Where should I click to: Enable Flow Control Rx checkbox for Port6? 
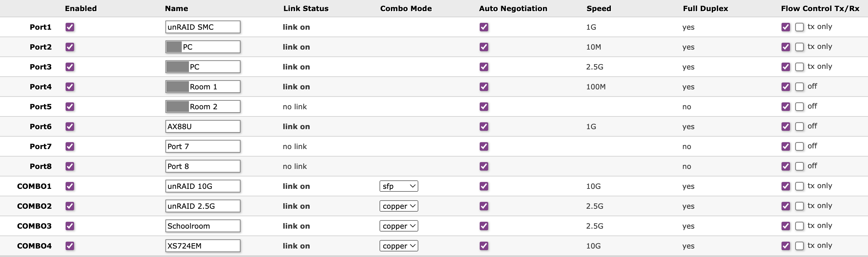pos(799,126)
